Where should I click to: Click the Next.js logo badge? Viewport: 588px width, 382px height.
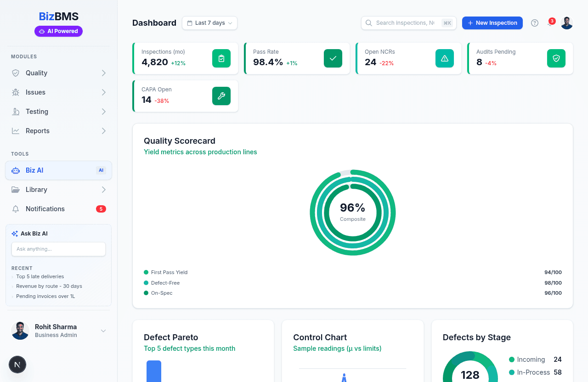click(17, 365)
